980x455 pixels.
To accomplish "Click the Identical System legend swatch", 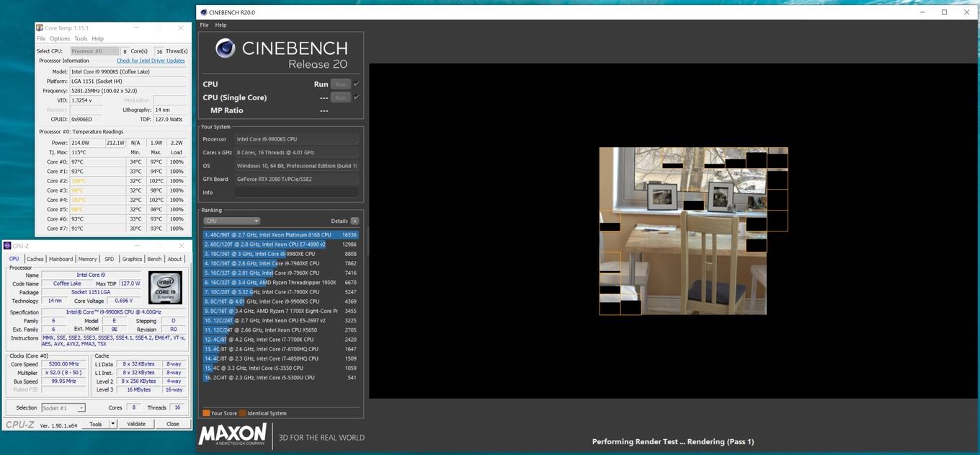I will (243, 413).
